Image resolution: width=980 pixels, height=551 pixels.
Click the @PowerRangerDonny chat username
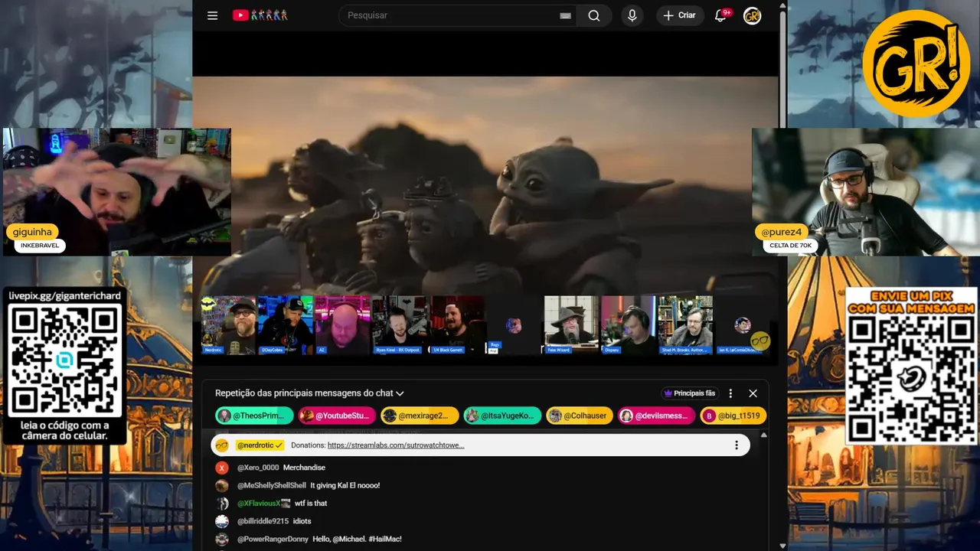tap(273, 540)
